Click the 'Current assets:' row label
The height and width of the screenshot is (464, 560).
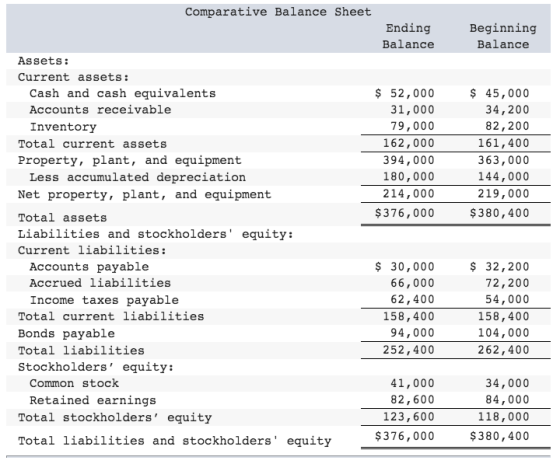(73, 77)
